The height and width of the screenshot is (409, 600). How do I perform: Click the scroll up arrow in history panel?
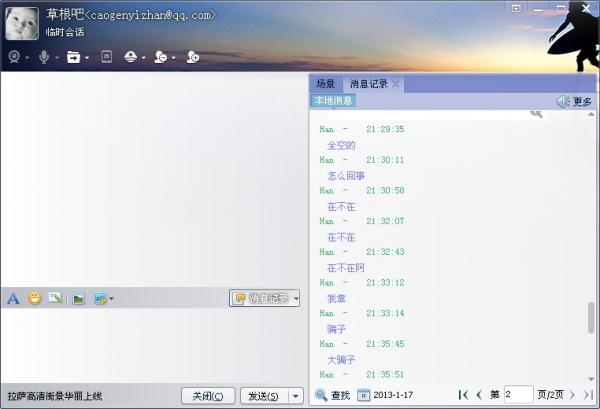coord(591,114)
